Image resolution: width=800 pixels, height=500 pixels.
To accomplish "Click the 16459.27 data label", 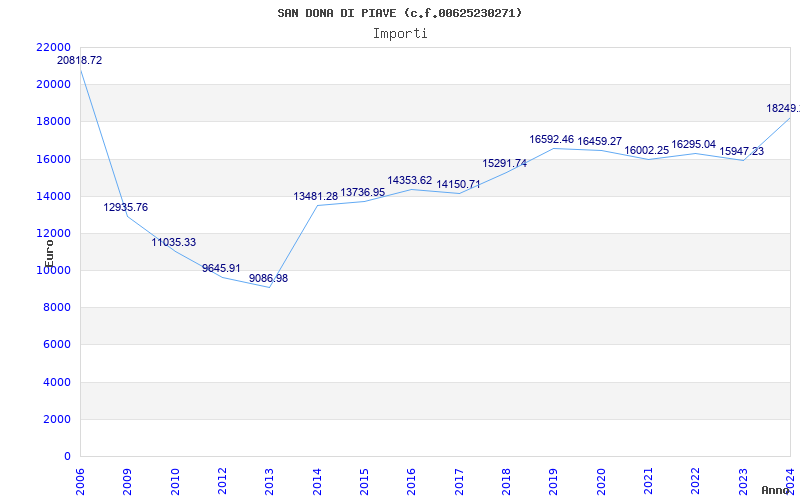I will tap(599, 141).
